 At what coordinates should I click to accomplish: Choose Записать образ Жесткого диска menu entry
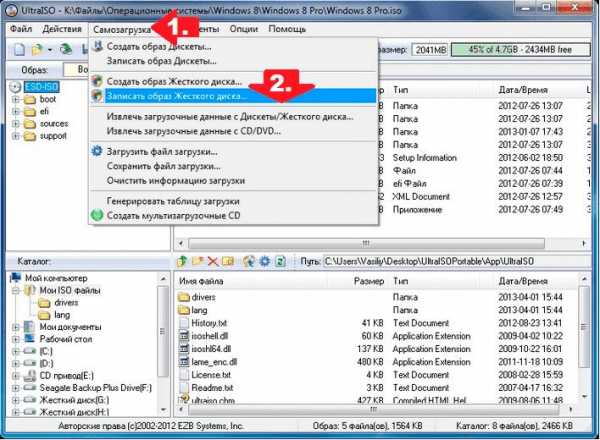(233, 96)
